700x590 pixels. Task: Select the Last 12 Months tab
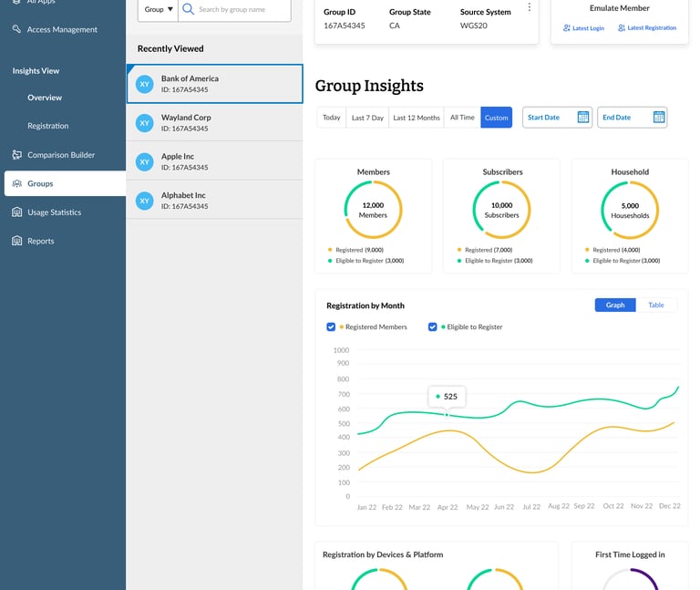pos(417,118)
